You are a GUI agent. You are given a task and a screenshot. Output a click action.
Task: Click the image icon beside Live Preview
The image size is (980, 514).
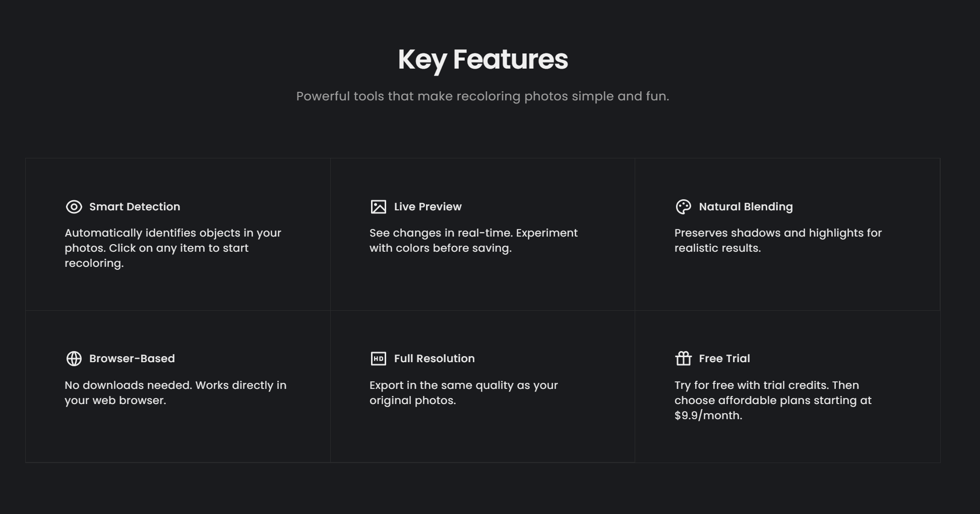pos(379,207)
